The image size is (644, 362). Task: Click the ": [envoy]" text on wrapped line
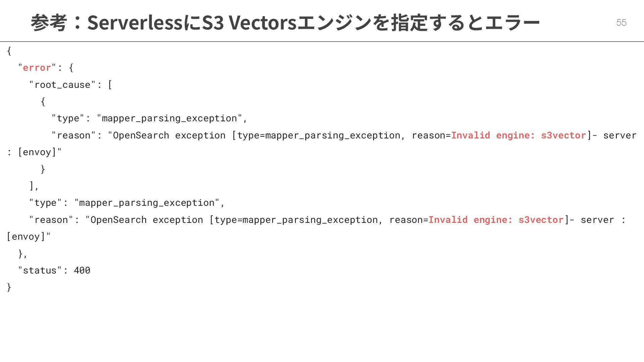click(x=34, y=152)
